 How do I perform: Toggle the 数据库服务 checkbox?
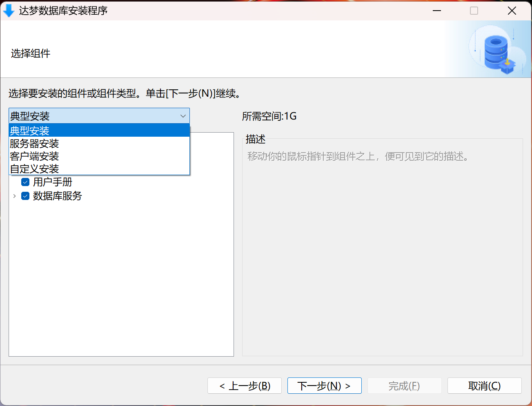(25, 196)
